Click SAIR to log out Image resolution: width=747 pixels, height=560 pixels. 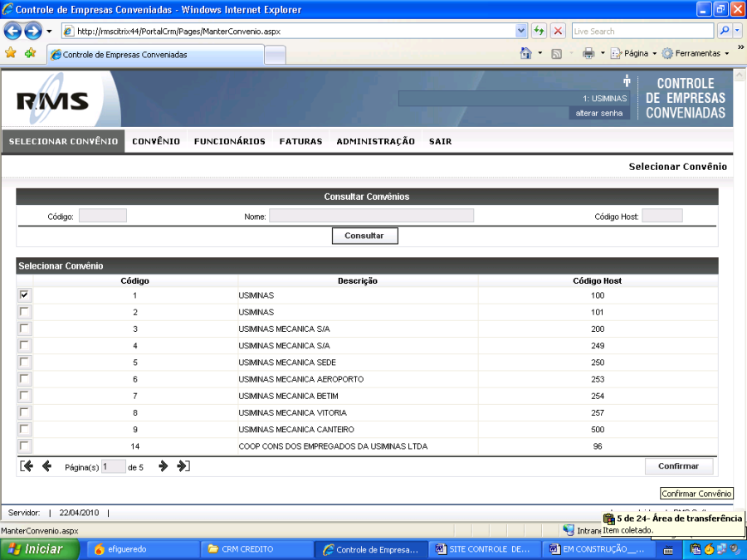(440, 141)
